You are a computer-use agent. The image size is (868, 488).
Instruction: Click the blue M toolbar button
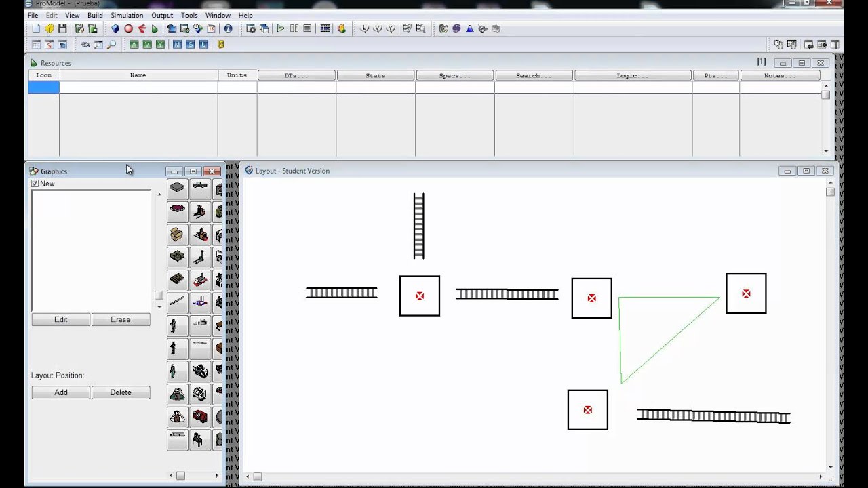point(177,45)
